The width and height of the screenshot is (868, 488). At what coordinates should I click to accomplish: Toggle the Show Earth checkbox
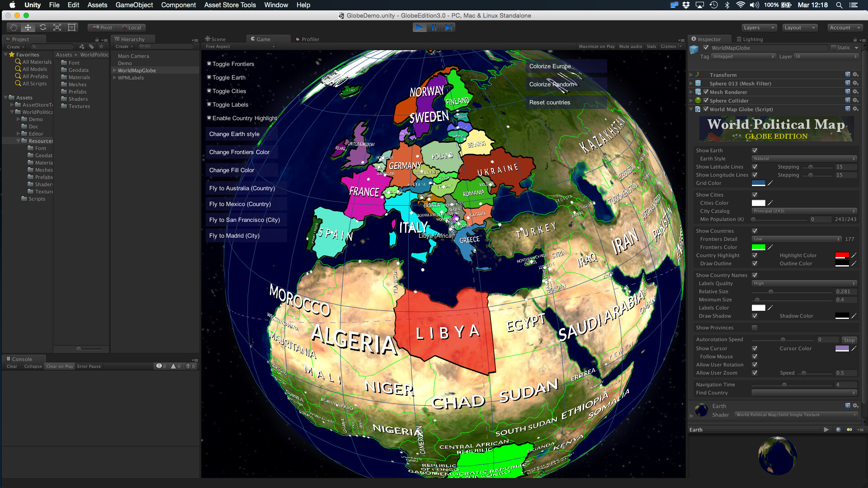point(754,150)
